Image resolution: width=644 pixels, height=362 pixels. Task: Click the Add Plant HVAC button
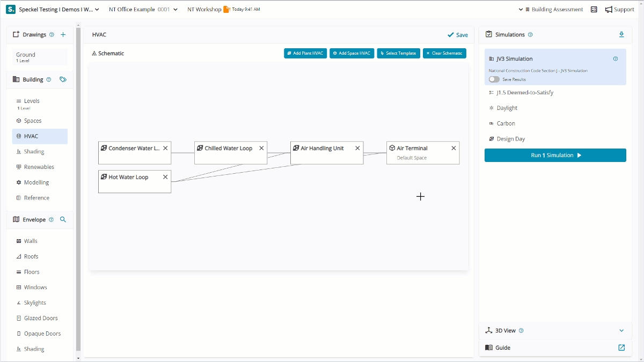(305, 54)
